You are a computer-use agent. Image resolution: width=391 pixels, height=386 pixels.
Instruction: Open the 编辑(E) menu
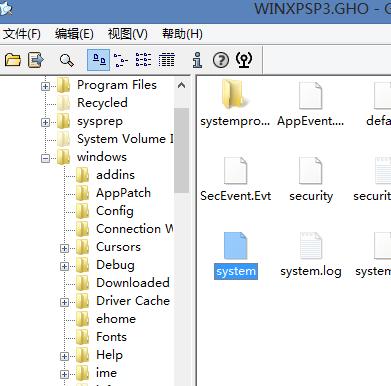pyautogui.click(x=74, y=34)
